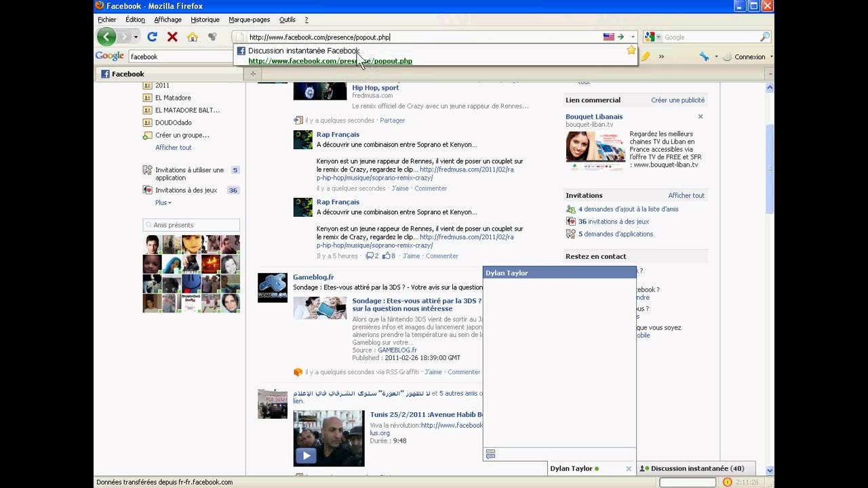Click the green Back navigation button
Image resolution: width=868 pixels, height=488 pixels.
106,37
